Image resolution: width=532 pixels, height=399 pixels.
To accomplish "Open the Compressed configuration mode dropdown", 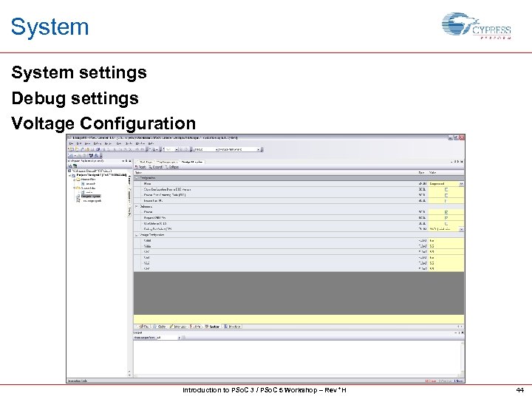I will click(461, 184).
